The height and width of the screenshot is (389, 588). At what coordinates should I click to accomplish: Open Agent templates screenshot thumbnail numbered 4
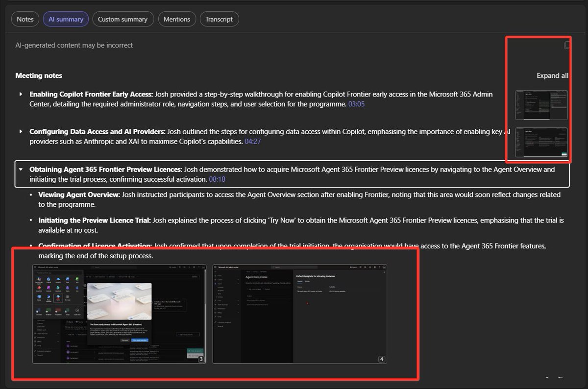click(300, 314)
